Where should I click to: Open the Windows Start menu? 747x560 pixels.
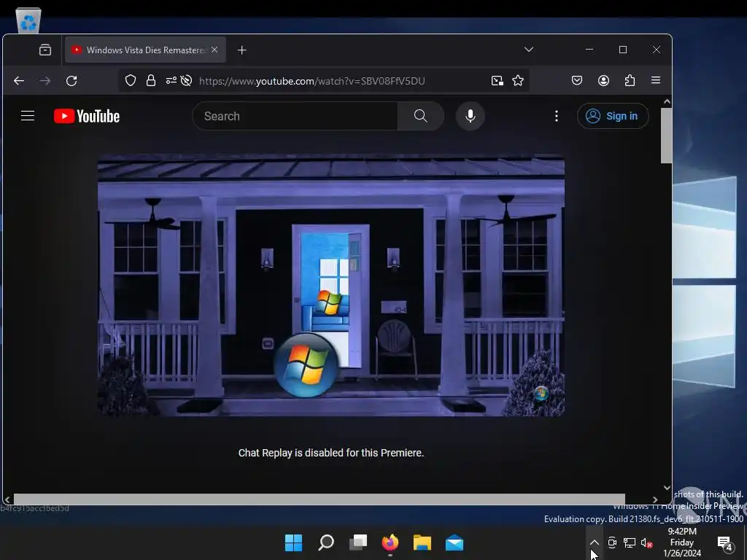(293, 542)
